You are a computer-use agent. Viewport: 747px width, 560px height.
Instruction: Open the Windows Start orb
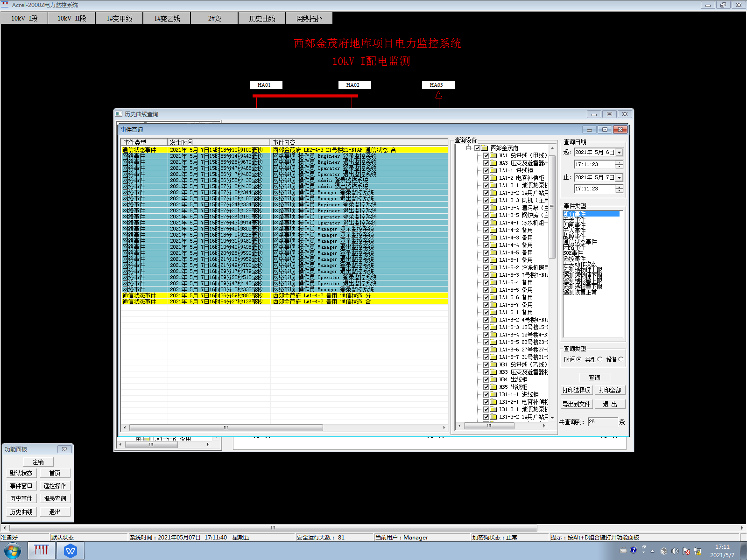[x=13, y=551]
